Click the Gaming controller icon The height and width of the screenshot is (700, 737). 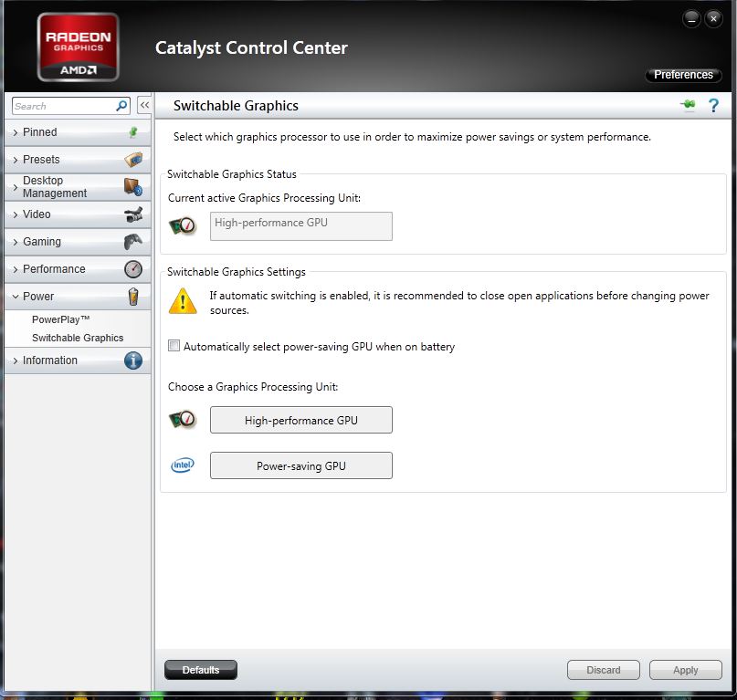[x=133, y=242]
